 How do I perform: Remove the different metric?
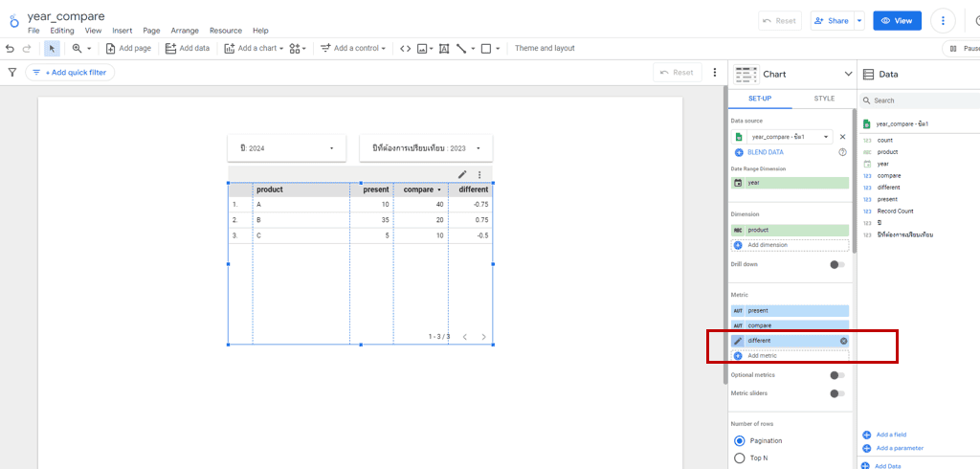843,341
